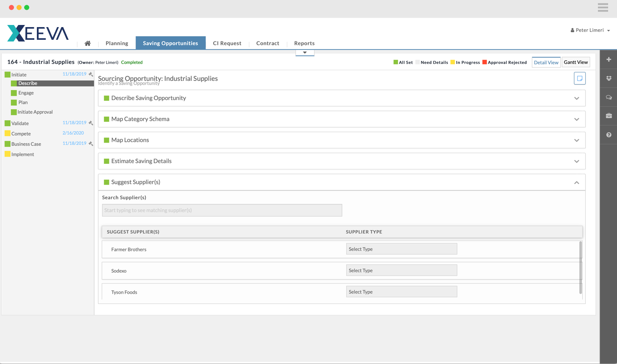The image size is (617, 364).
Task: Open the CI Request tab
Action: [x=227, y=43]
